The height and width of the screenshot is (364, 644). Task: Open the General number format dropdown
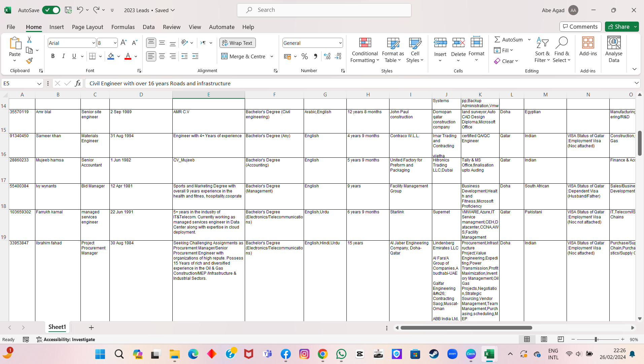(340, 43)
